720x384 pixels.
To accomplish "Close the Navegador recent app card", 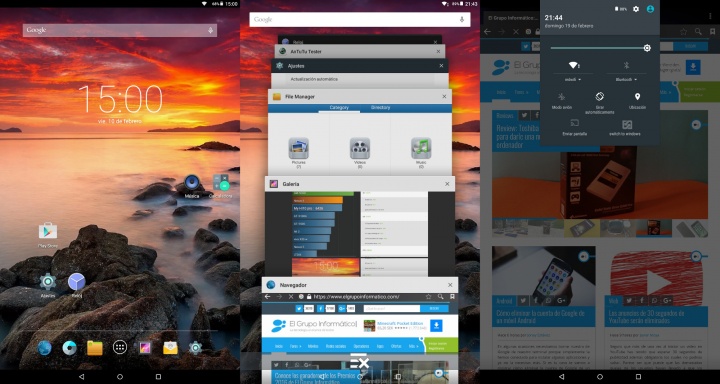I will click(x=450, y=285).
